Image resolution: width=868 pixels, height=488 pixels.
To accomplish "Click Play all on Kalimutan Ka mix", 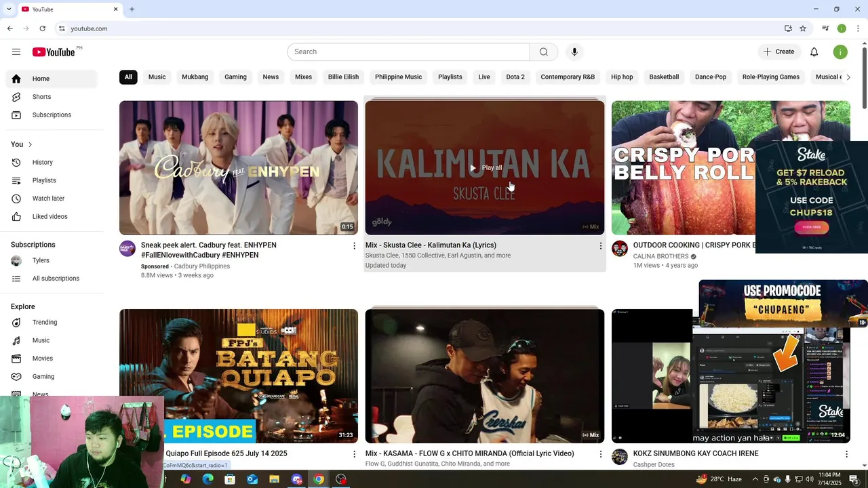I will click(x=486, y=168).
